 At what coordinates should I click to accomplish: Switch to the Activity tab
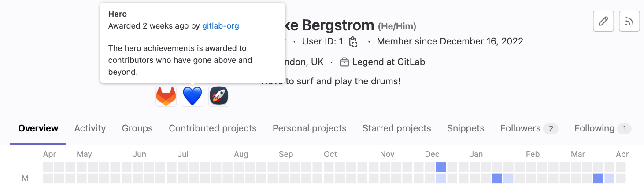click(x=90, y=128)
